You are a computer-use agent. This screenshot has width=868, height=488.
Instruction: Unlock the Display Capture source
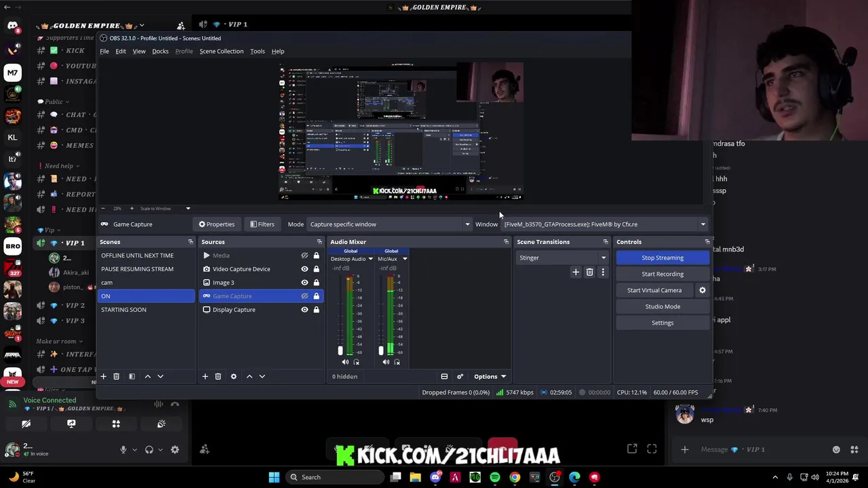(x=316, y=310)
